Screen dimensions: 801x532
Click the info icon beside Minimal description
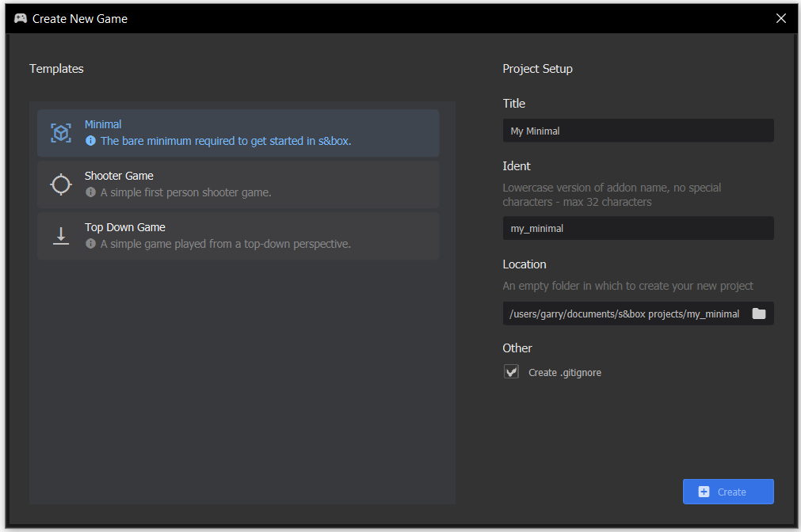90,141
